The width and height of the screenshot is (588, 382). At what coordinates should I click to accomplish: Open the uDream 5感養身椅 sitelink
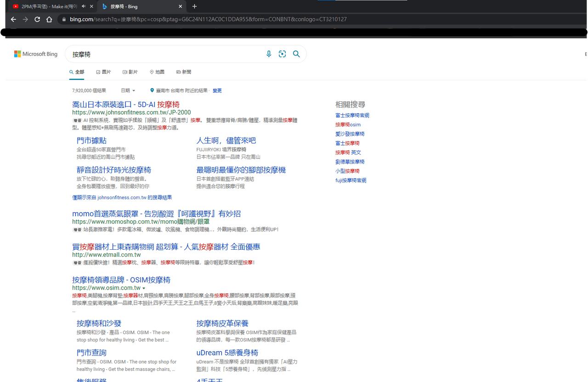tap(227, 353)
